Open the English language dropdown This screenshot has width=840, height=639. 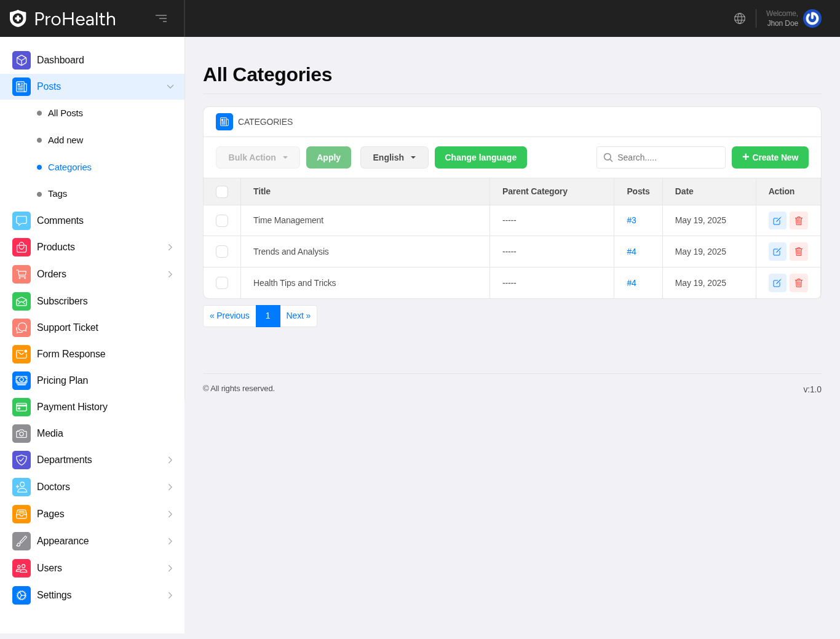394,157
